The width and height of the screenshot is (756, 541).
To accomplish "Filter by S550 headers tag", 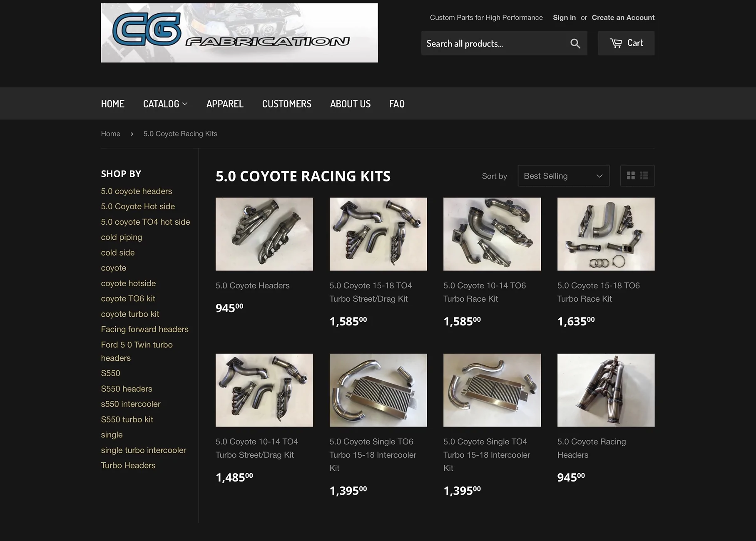I will [x=127, y=389].
